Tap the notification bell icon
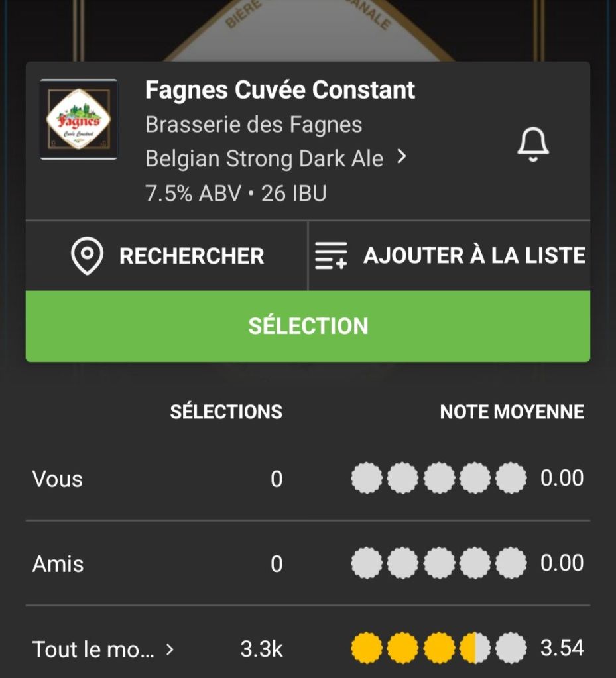The width and height of the screenshot is (616, 678). [533, 144]
